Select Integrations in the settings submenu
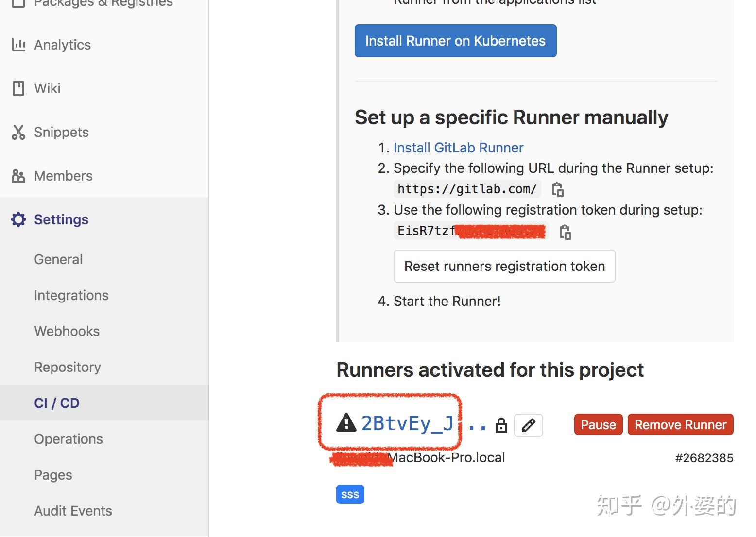This screenshot has height=537, width=756. tap(71, 295)
